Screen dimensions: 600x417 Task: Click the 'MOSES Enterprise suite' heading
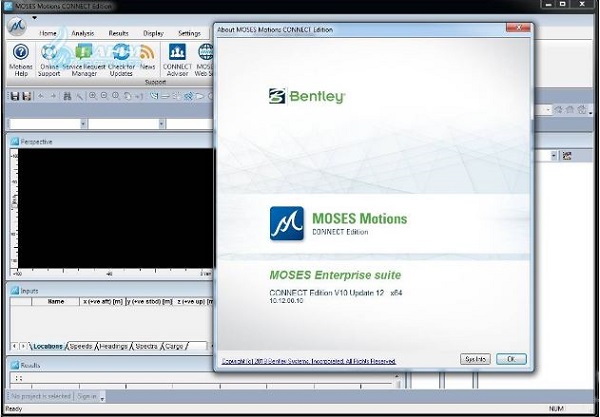click(x=335, y=275)
